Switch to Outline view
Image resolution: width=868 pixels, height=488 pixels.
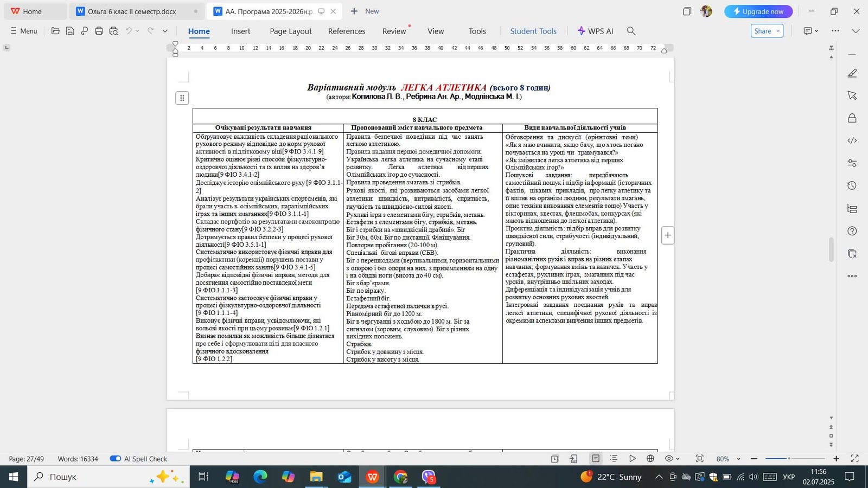click(x=614, y=459)
